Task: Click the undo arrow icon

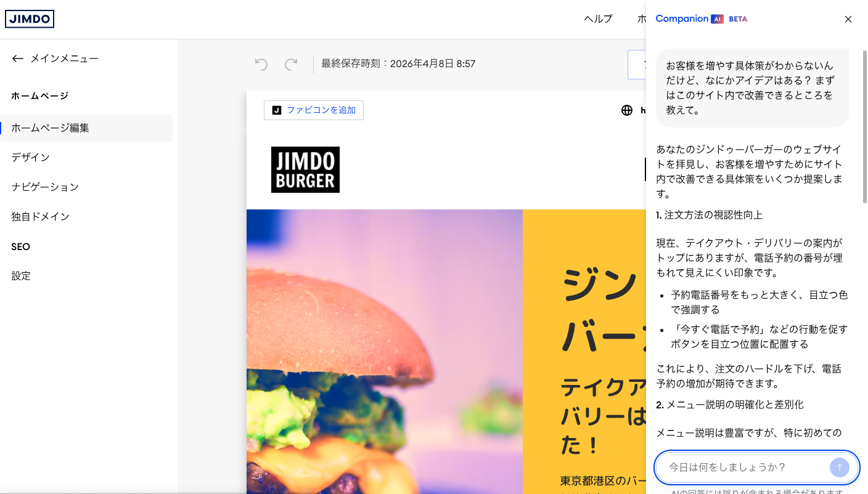Action: (x=261, y=64)
